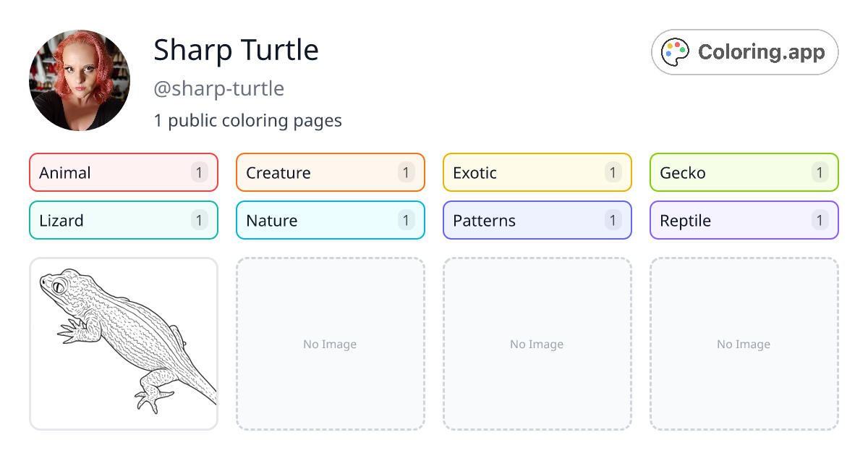Click the count badge on Patterns
The height and width of the screenshot is (456, 868).
coord(613,220)
